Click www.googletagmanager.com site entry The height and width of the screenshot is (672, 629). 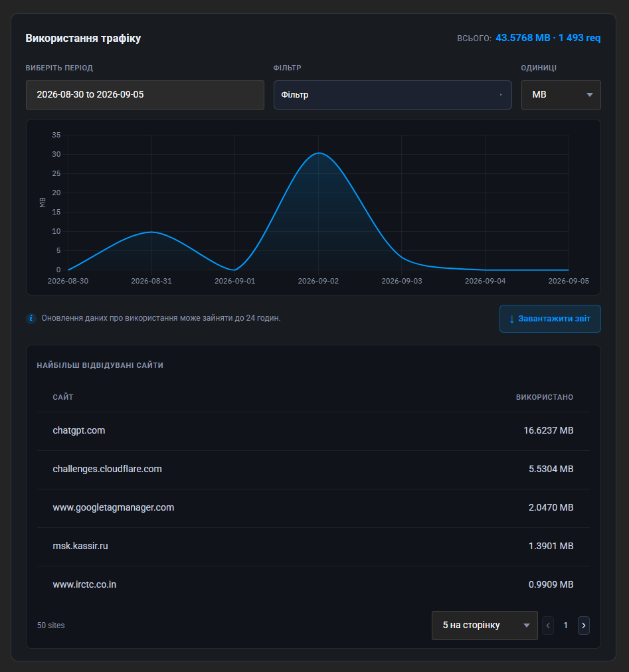(113, 507)
